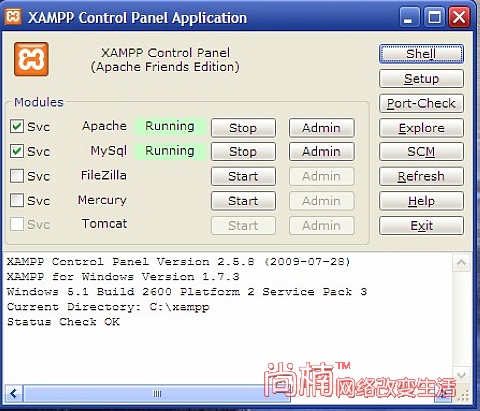480x411 pixels.
Task: Click the XAMPP logo in the title bar
Action: click(13, 16)
